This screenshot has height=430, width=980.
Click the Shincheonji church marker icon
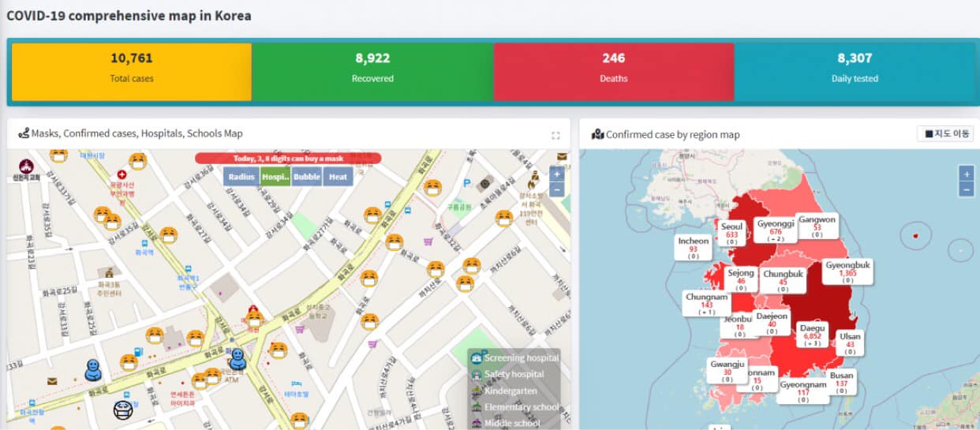click(25, 167)
